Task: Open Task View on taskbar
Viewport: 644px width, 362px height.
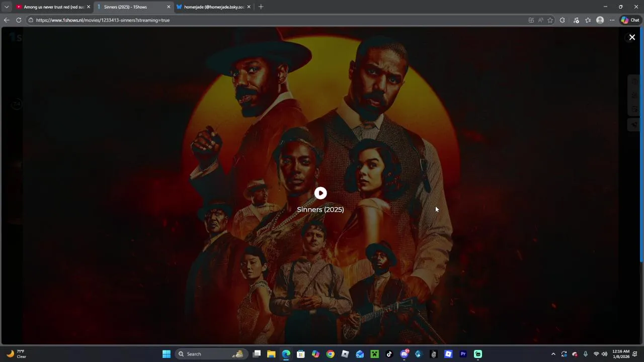Action: pos(257,354)
